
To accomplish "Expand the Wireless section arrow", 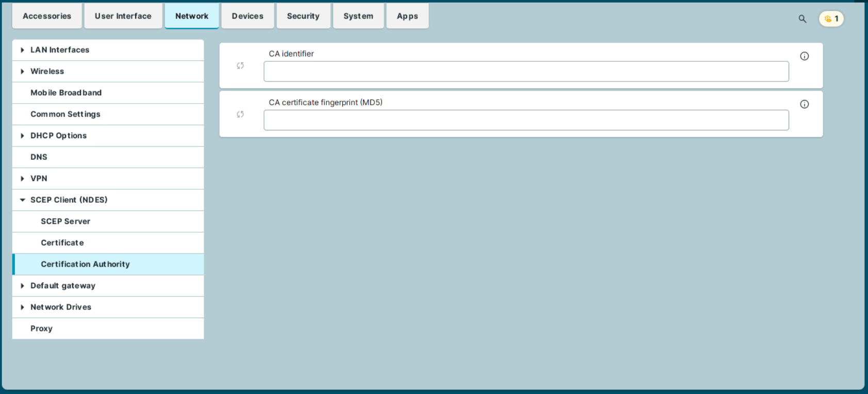I will tap(22, 72).
